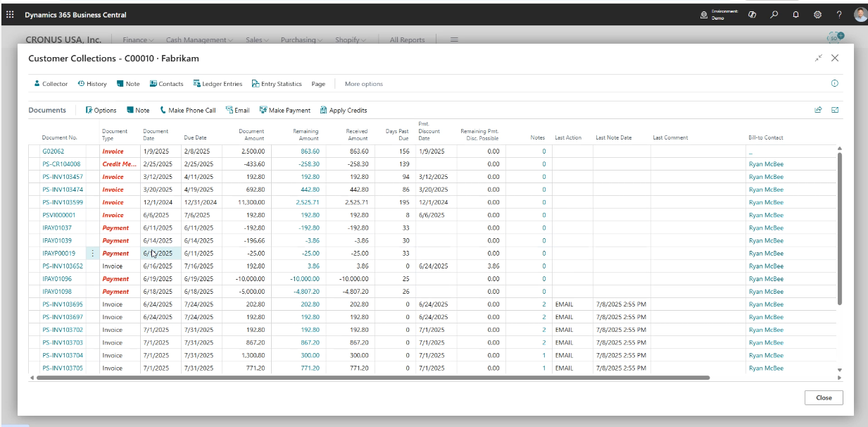
Task: Open the app launcher waffle icon
Action: (10, 15)
